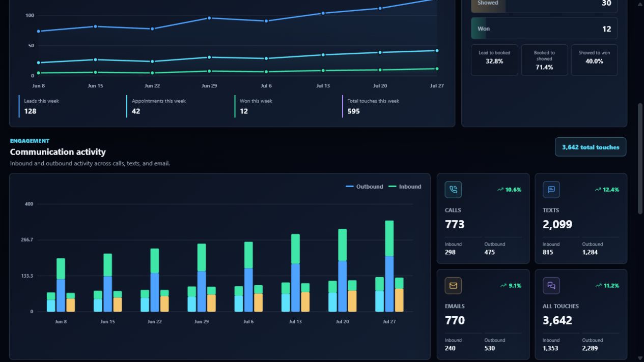Click the scrollbar down arrow

point(640,358)
